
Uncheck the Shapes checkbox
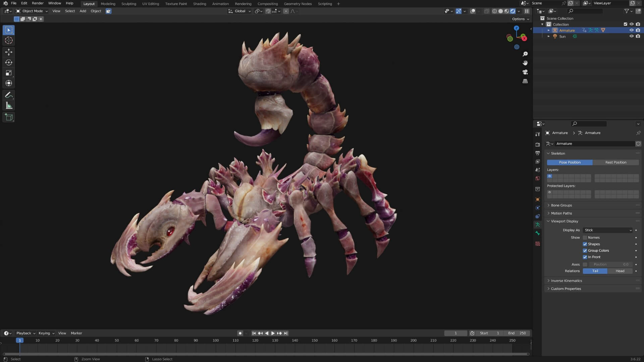pyautogui.click(x=585, y=244)
